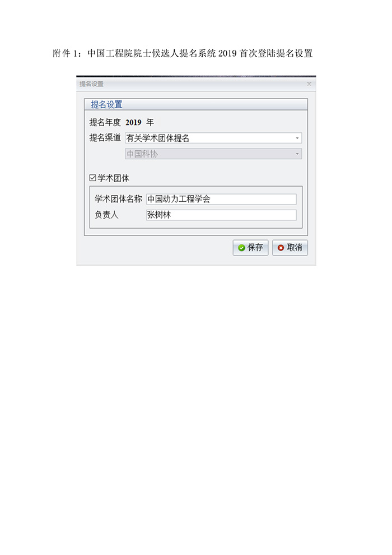The width and height of the screenshot is (392, 555).
Task: Close the 提名设置 dialog window
Action: click(x=309, y=84)
